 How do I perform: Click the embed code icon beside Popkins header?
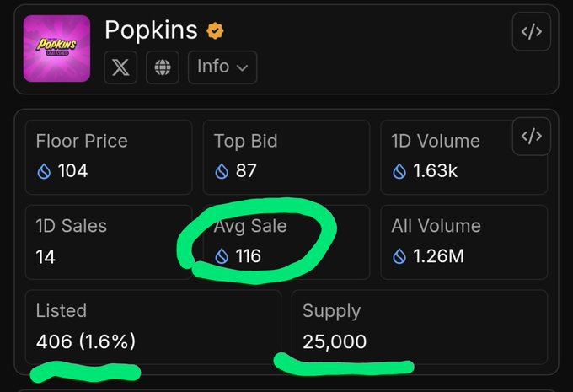[x=531, y=33]
